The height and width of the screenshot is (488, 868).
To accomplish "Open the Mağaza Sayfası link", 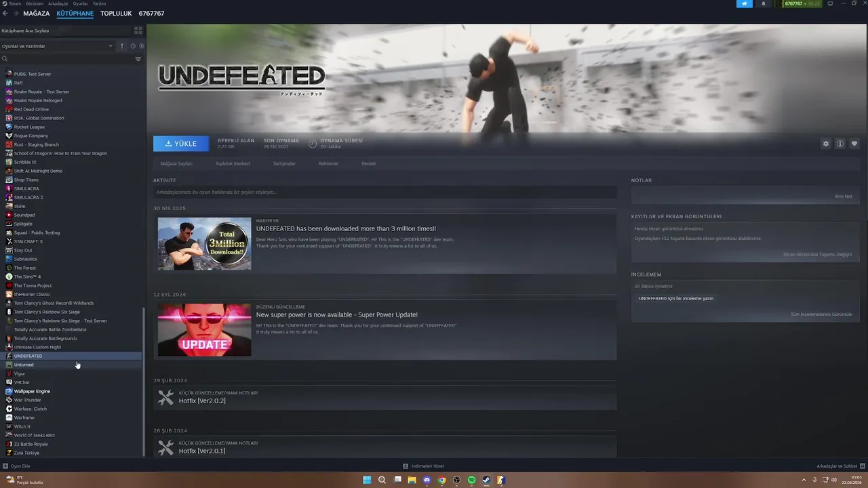I will click(x=176, y=163).
